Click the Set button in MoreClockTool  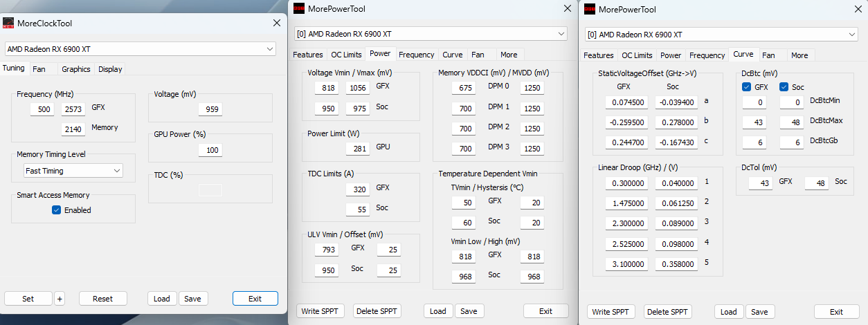28,299
